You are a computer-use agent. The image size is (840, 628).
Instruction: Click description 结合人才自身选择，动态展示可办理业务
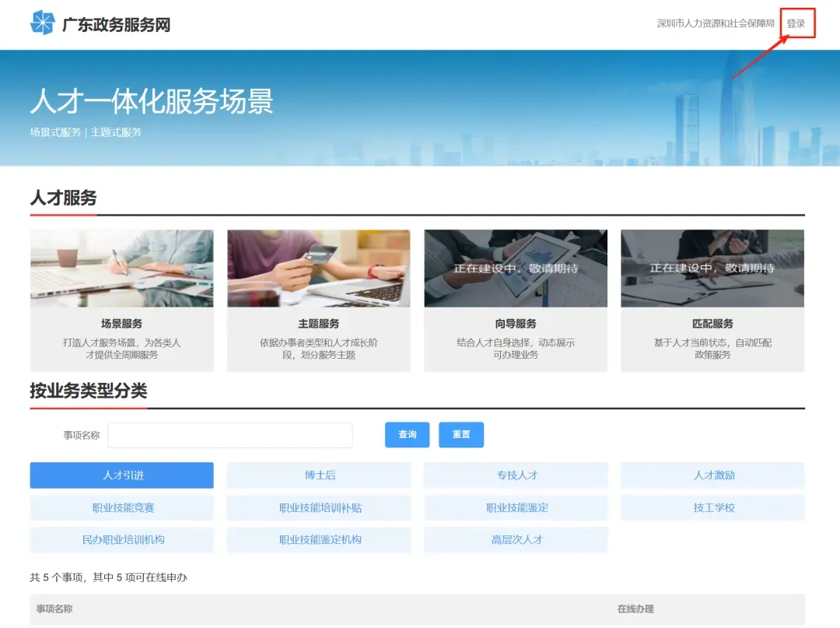(516, 349)
